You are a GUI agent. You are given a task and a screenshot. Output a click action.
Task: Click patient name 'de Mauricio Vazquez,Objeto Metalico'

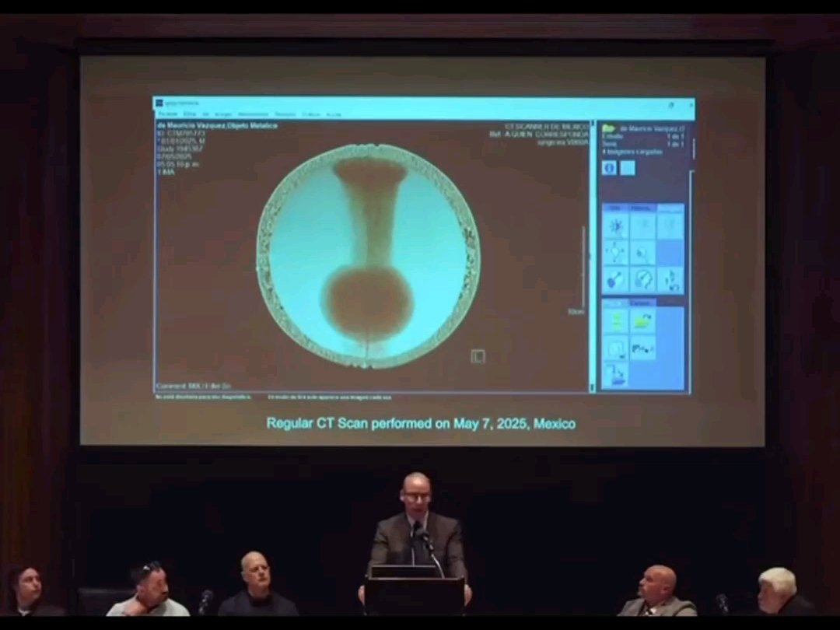(218, 125)
